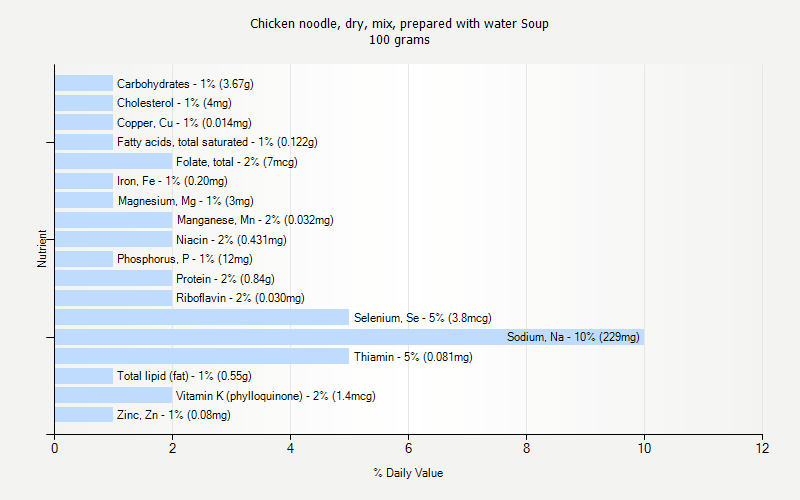
Task: Click the Magnesium, Mg label
Action: point(185,201)
